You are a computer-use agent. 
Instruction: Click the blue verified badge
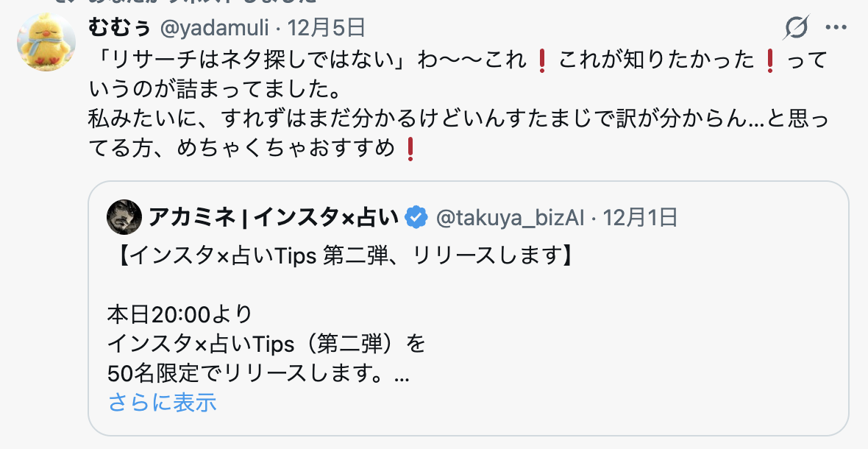click(x=416, y=218)
